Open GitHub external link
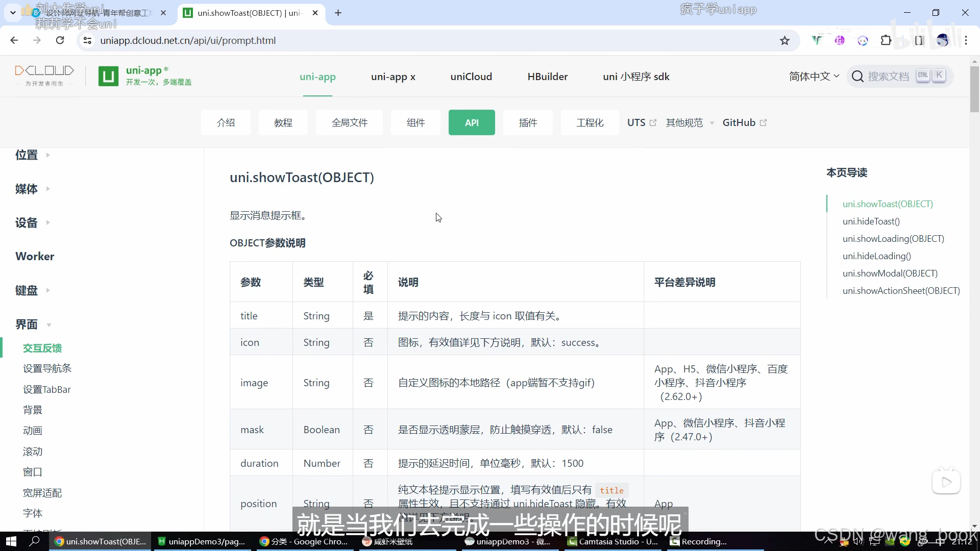Image resolution: width=980 pixels, height=551 pixels. click(x=745, y=122)
